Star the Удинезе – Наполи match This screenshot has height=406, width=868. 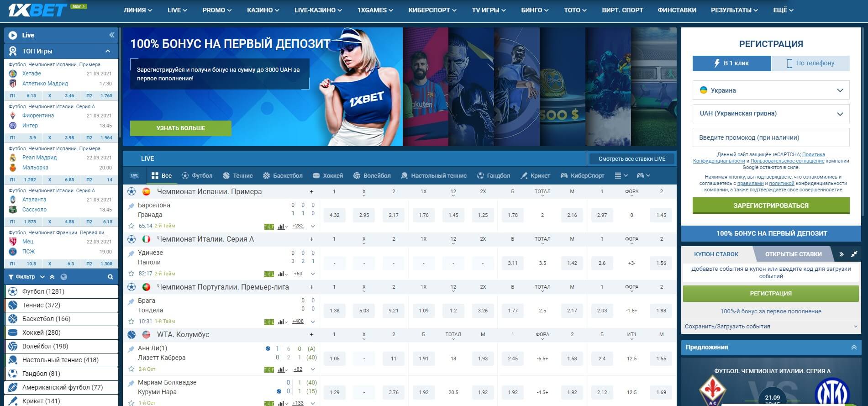pos(132,274)
